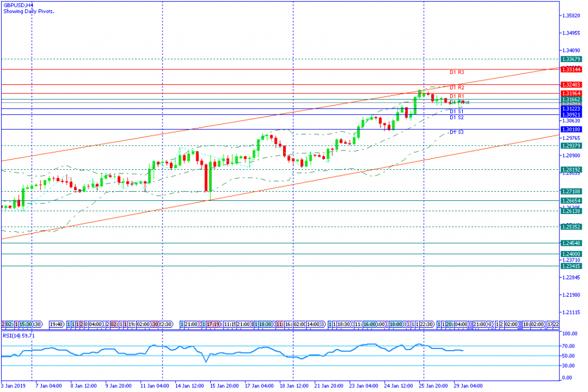Select the 11:15 event marker
588x392 pixels.
pos(230,324)
